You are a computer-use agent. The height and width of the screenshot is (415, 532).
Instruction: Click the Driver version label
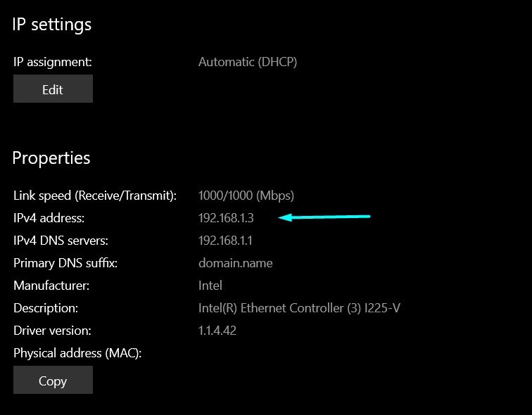pos(52,331)
